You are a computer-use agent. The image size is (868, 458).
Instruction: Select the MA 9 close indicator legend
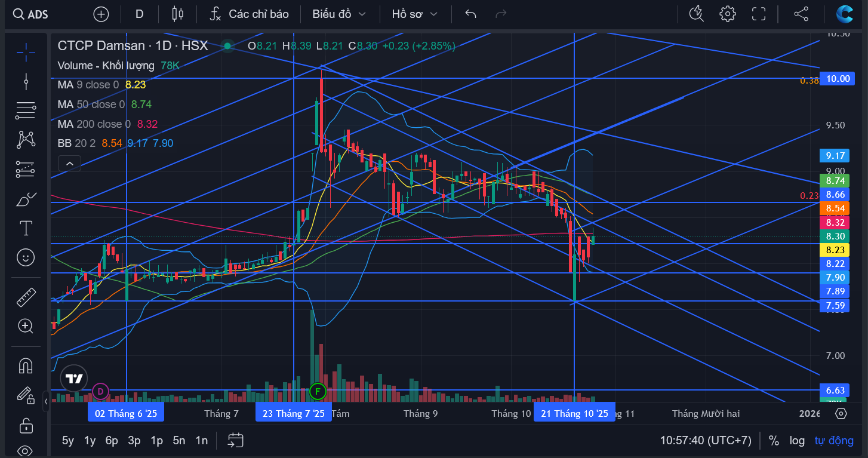click(x=88, y=85)
